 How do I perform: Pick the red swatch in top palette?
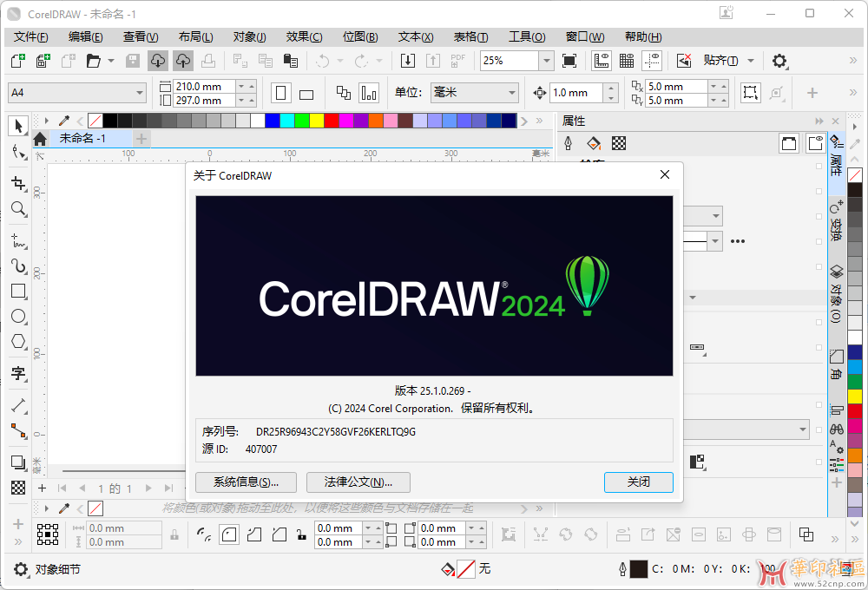(x=332, y=120)
